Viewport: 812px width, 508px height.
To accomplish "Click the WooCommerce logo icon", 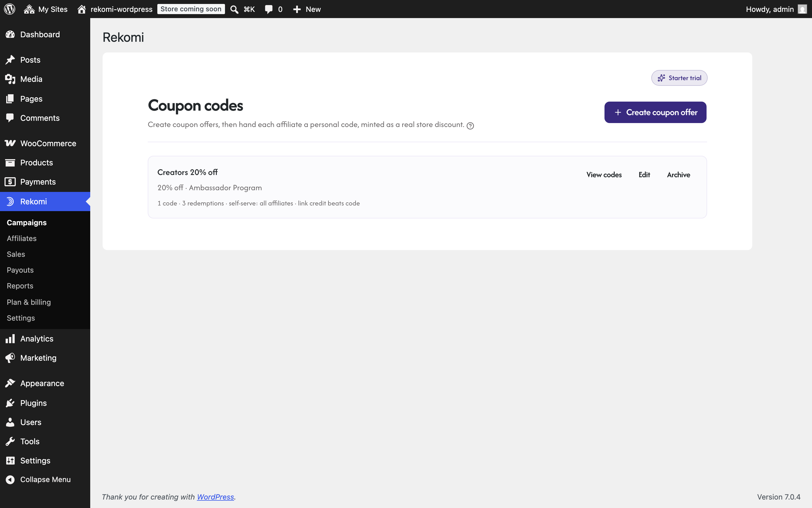I will pos(10,143).
